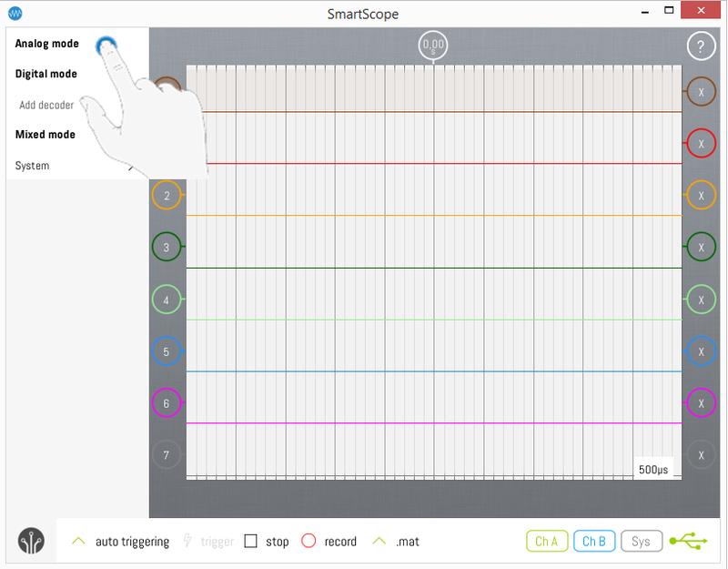
Task: Click the SmartScope logo in the title bar
Action: (13, 14)
